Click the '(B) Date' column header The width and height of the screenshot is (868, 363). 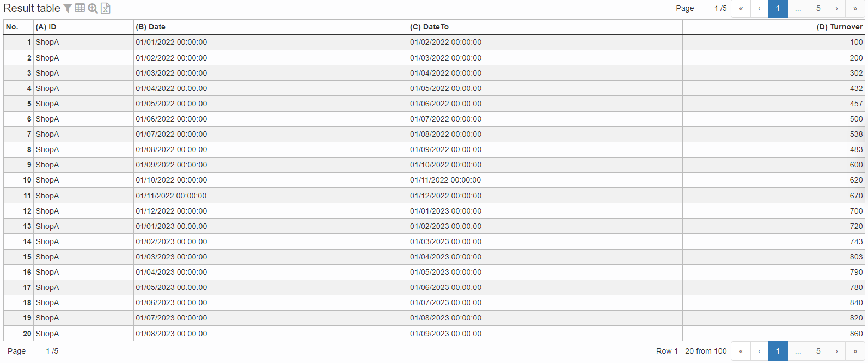(x=271, y=27)
